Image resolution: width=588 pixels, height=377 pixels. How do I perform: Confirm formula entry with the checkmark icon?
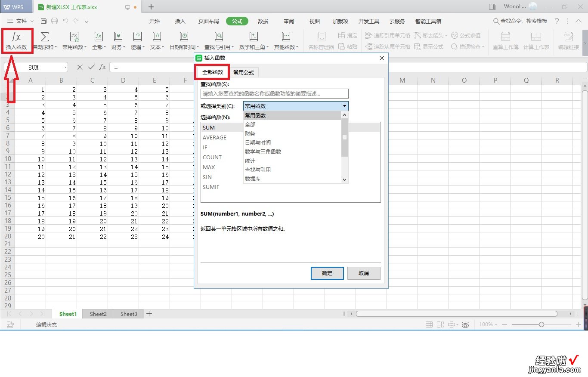point(91,67)
